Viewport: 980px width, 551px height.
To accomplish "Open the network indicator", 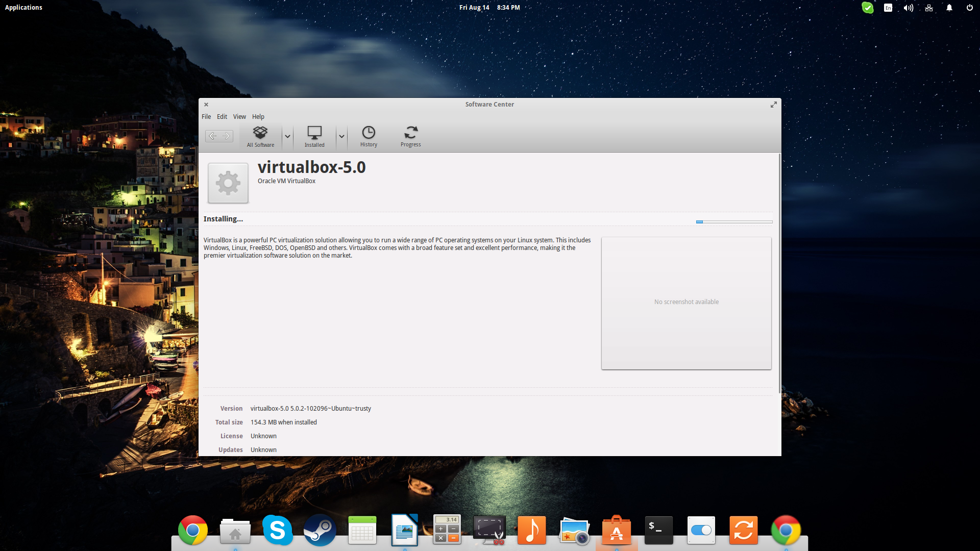I will tap(929, 8).
